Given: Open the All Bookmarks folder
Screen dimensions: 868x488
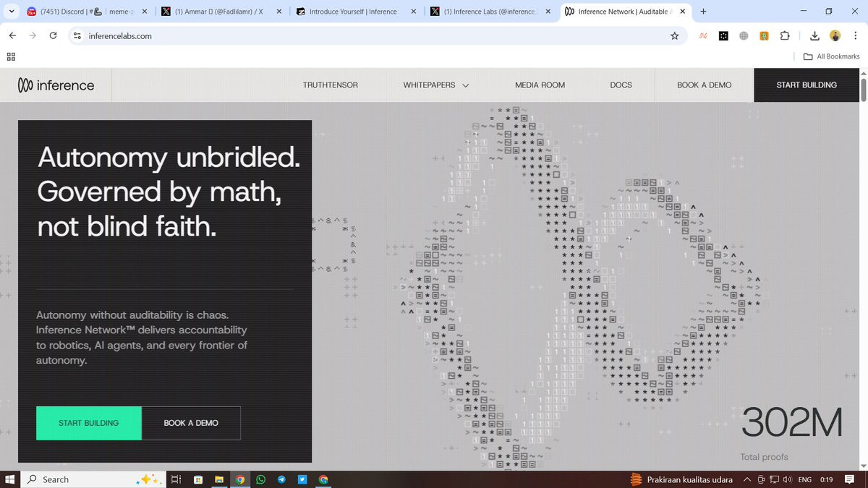Looking at the screenshot, I should tap(831, 56).
